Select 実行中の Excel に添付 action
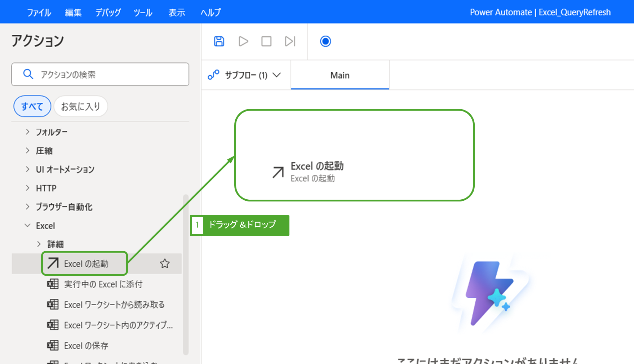The width and height of the screenshot is (634, 364). point(103,284)
